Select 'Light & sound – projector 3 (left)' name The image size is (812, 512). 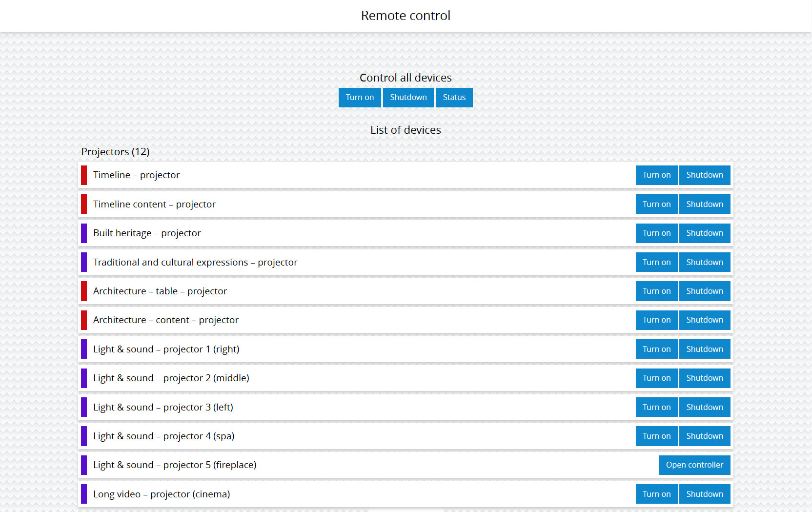pos(163,407)
